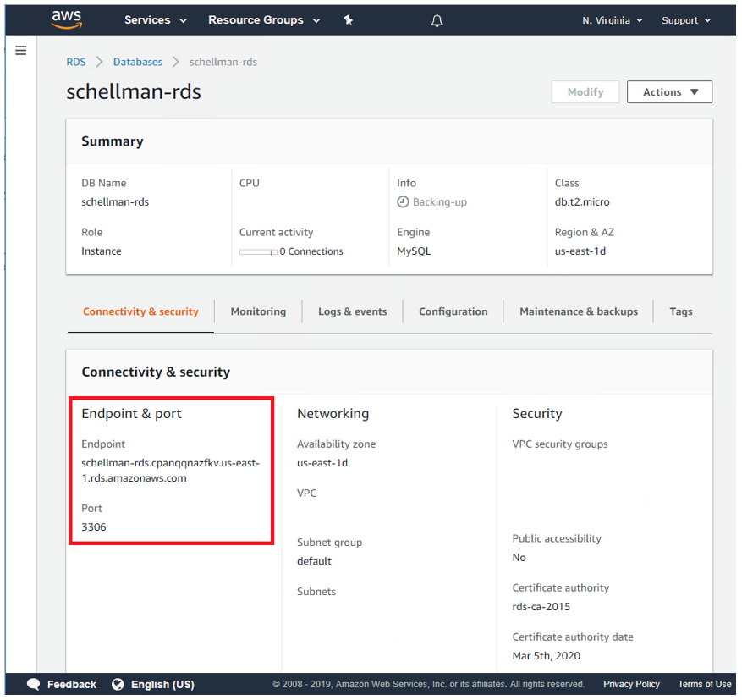Click the language globe icon

(x=118, y=685)
